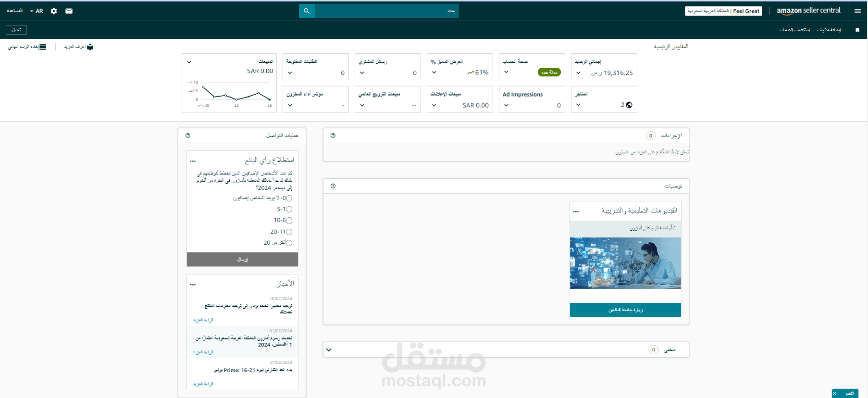
Task: Open the three-dots menu of the News card
Action: [193, 285]
